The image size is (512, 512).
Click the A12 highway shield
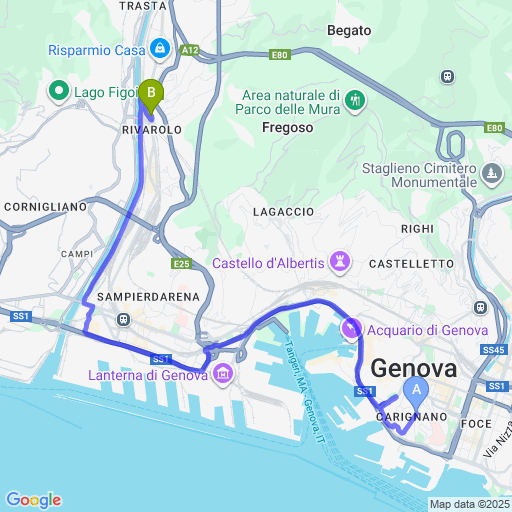click(x=190, y=50)
